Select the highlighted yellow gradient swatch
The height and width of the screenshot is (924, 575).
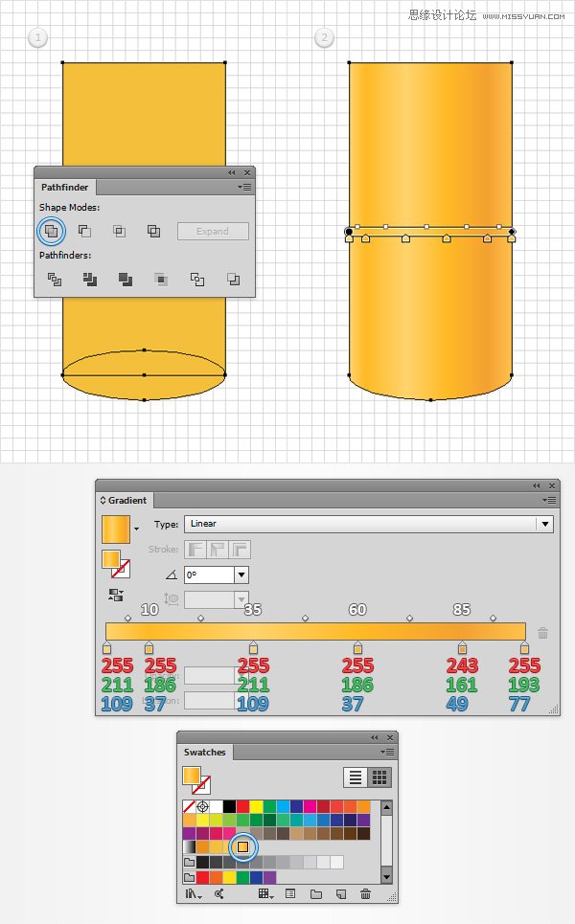click(x=243, y=847)
